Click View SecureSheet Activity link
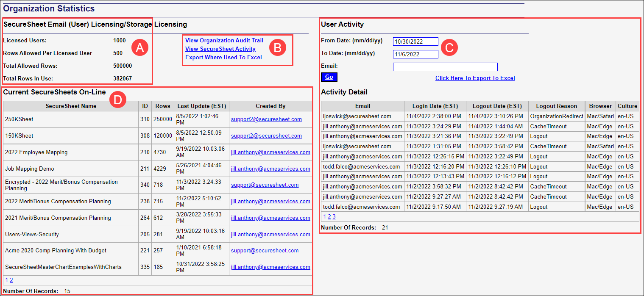The image size is (644, 296). point(220,49)
